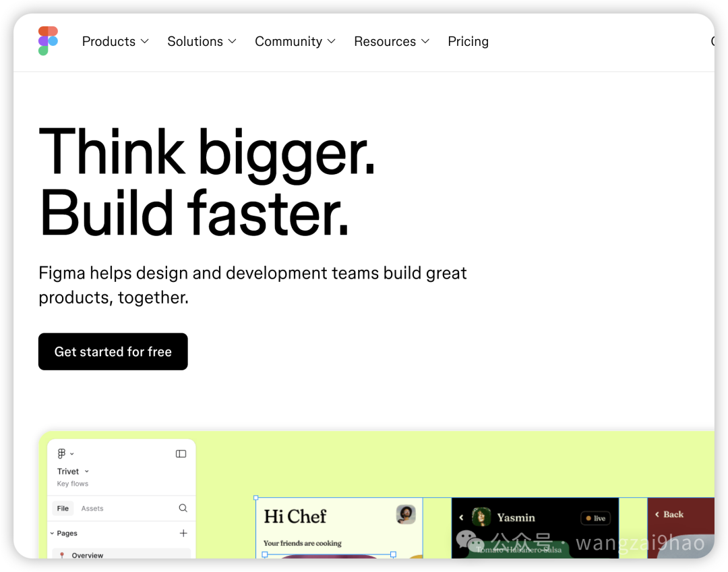The image size is (728, 572).
Task: Click the Back link in red frame
Action: click(669, 515)
